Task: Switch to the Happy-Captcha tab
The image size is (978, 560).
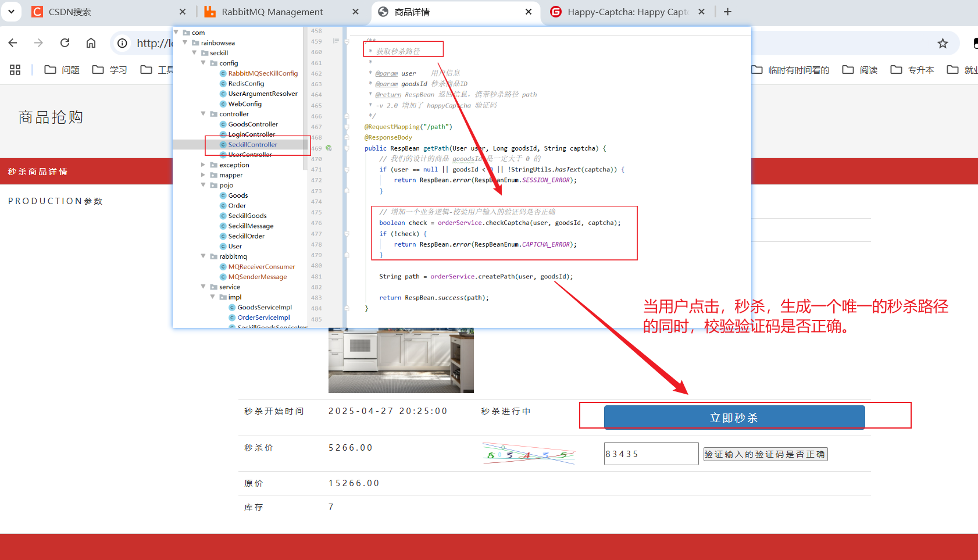Action: [x=627, y=12]
